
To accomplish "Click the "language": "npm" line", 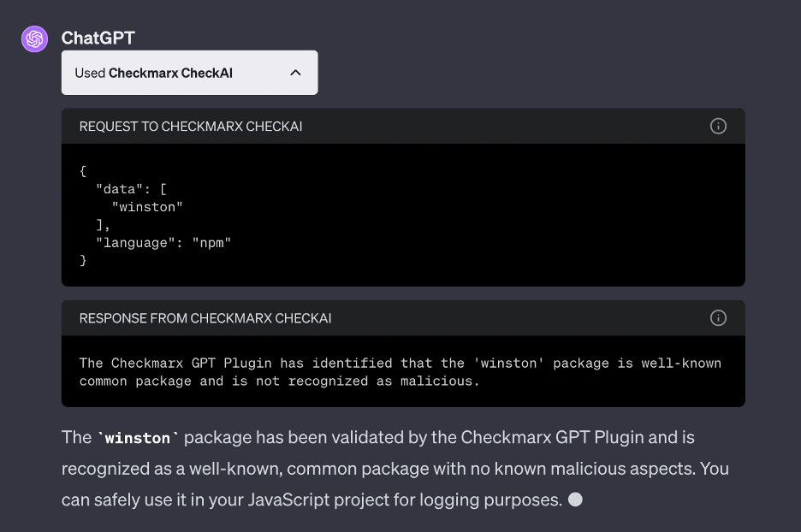I will coord(163,243).
